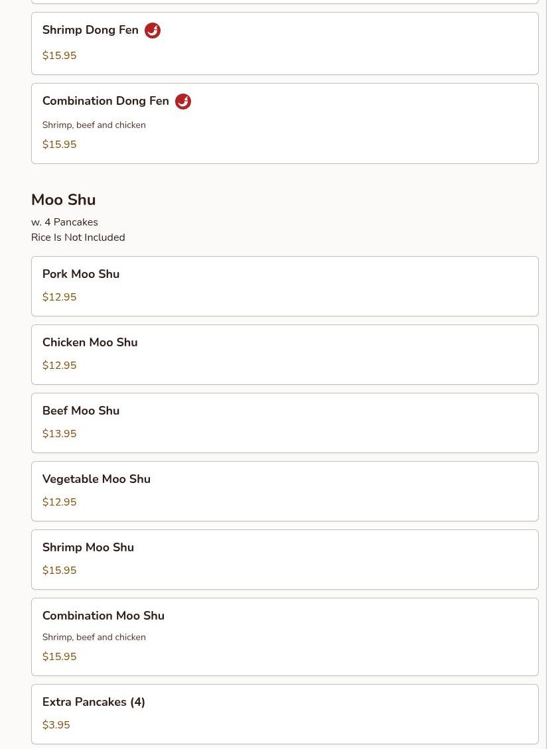Viewport: 560px width, 749px height.
Task: Open Combination Moo Shu card
Action: [285, 637]
